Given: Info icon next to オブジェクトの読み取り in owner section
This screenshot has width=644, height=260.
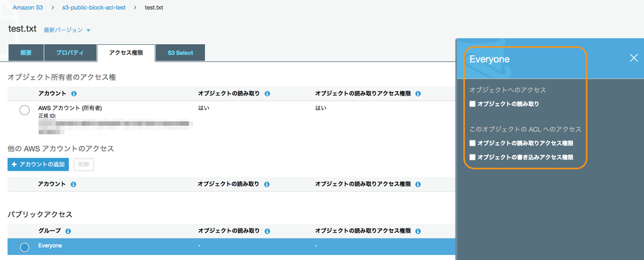Looking at the screenshot, I should pos(267,94).
